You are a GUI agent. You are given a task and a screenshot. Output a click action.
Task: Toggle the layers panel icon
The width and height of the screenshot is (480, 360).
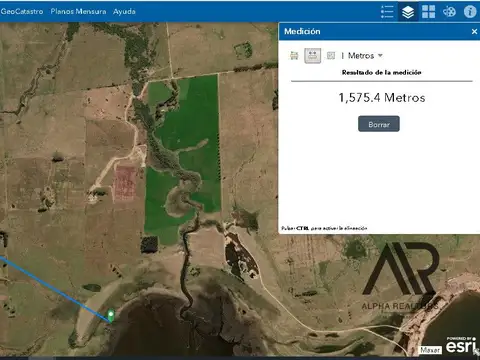(408, 12)
